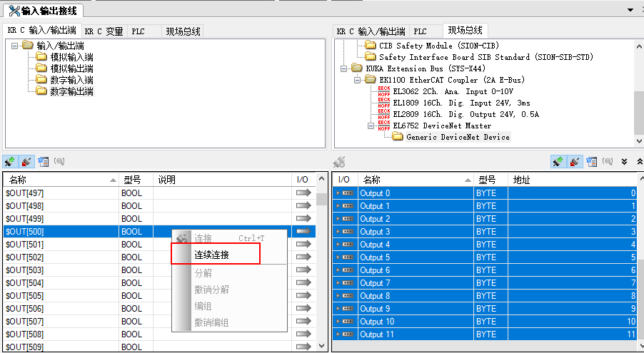Toggle the left output filter (red plug) icon
This screenshot has height=353, width=644.
coord(26,162)
